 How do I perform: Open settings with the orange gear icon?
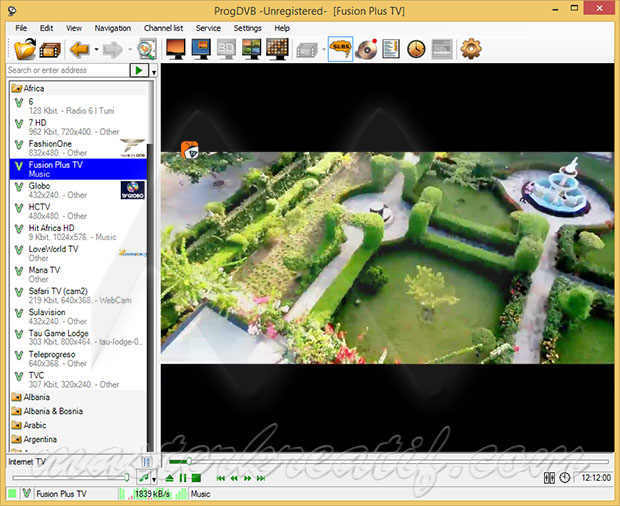[x=471, y=49]
